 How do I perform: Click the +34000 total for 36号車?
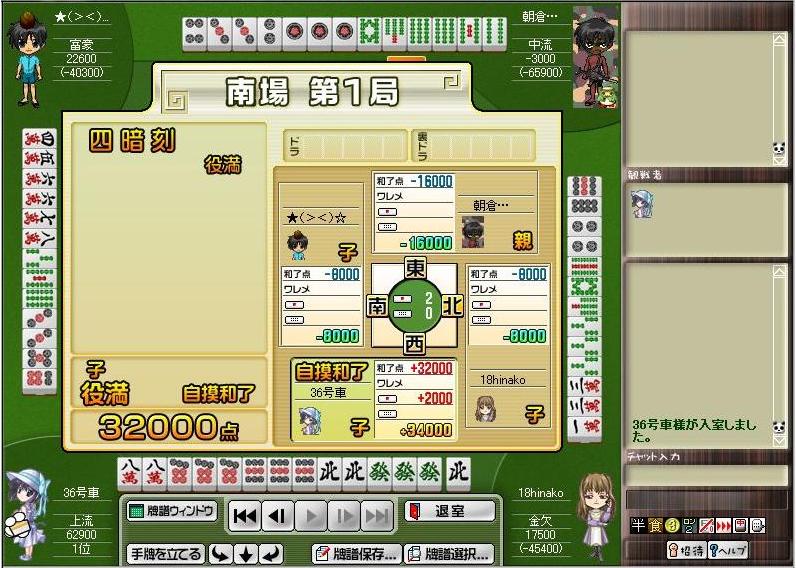(425, 430)
